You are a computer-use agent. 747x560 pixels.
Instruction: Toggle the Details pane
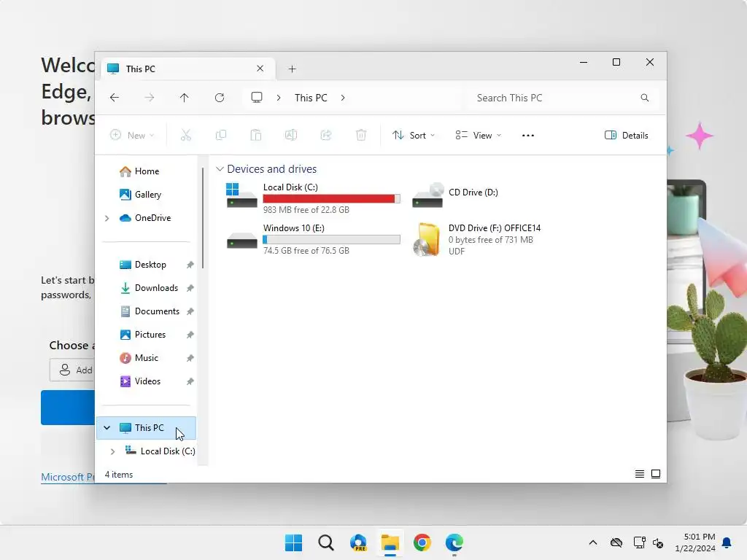click(627, 135)
